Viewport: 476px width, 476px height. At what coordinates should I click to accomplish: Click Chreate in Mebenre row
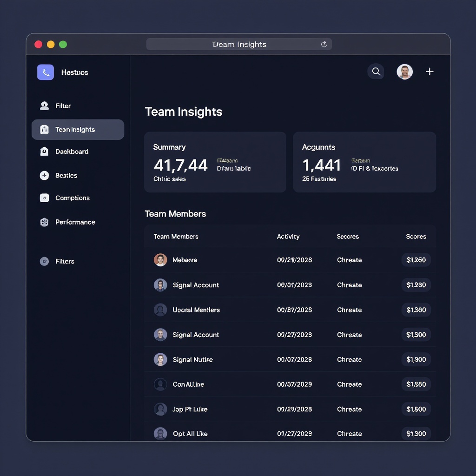pyautogui.click(x=350, y=260)
